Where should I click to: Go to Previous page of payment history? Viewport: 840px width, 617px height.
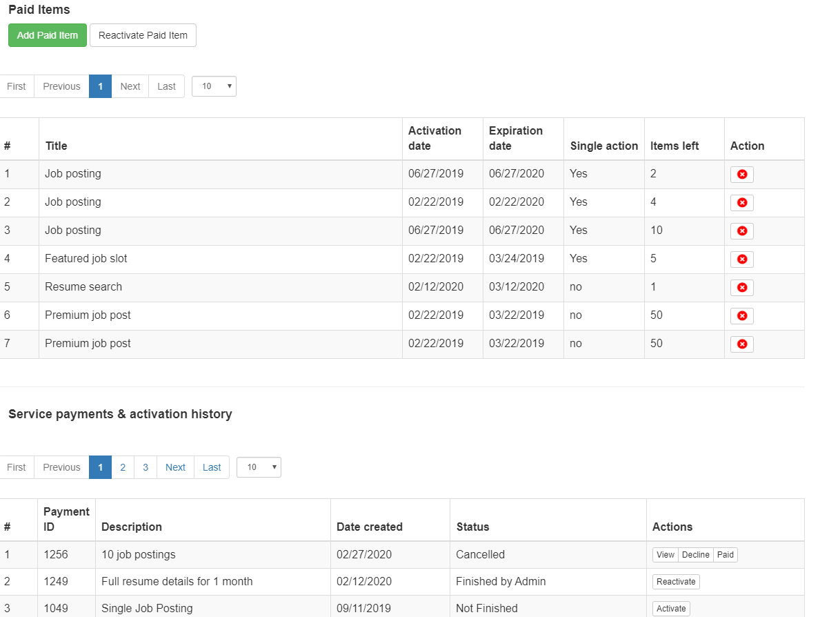coord(61,467)
